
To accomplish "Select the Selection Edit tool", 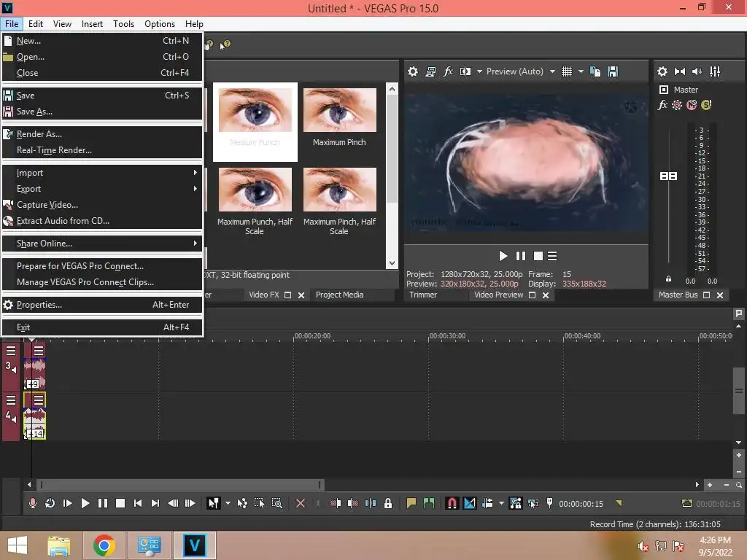I will click(259, 503).
